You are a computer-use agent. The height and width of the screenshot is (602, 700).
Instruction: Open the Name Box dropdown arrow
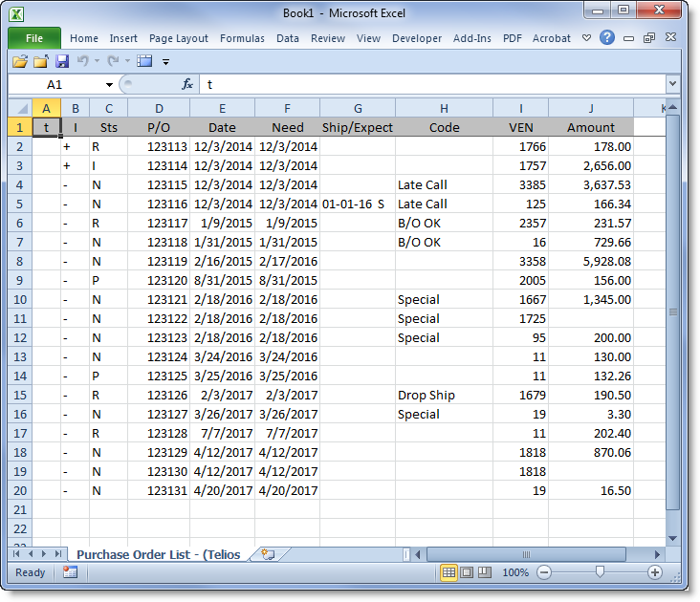pyautogui.click(x=109, y=85)
